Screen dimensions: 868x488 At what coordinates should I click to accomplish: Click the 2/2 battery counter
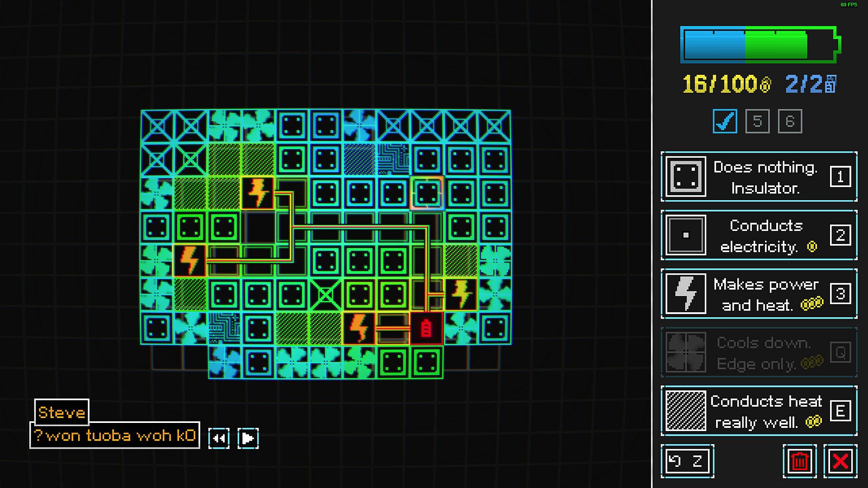(811, 84)
